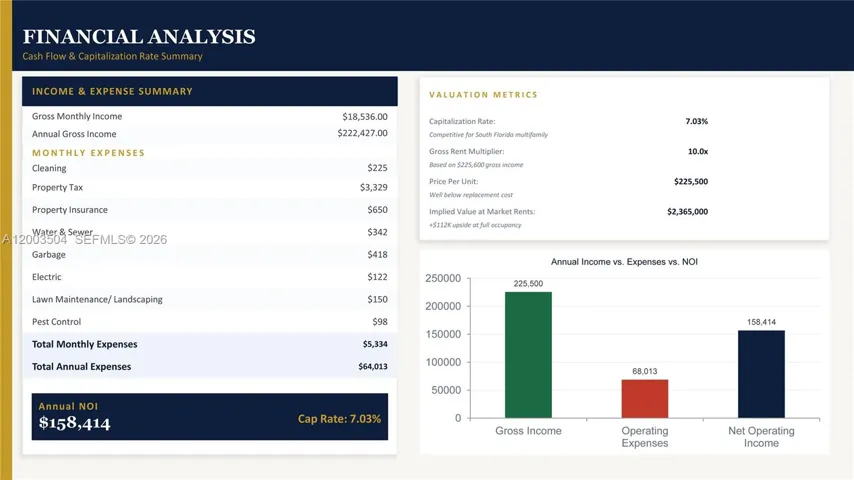Click the Annual NOI $158,414 figure
854x480 pixels.
[74, 423]
